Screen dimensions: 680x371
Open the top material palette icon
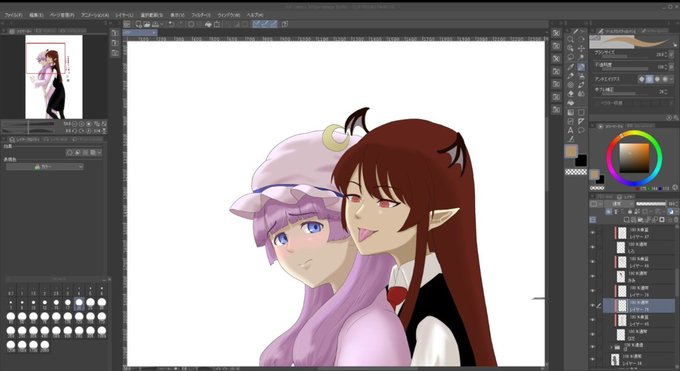pyautogui.click(x=556, y=33)
